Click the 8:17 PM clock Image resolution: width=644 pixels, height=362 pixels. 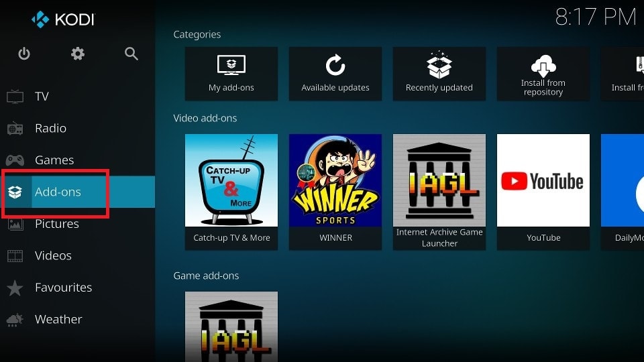[x=596, y=17]
